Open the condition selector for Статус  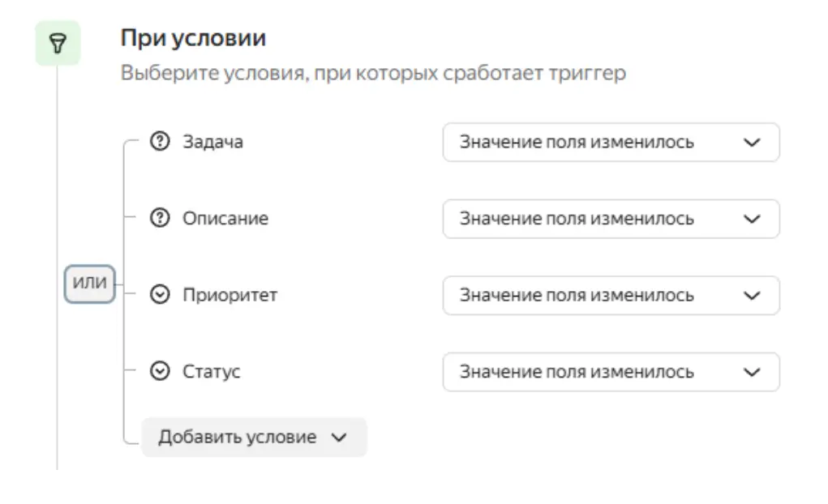611,371
